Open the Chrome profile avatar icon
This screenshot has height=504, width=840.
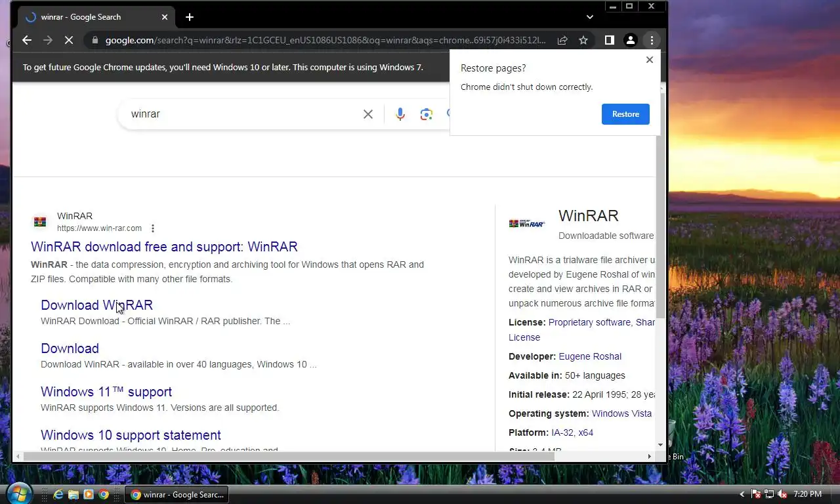tap(631, 40)
